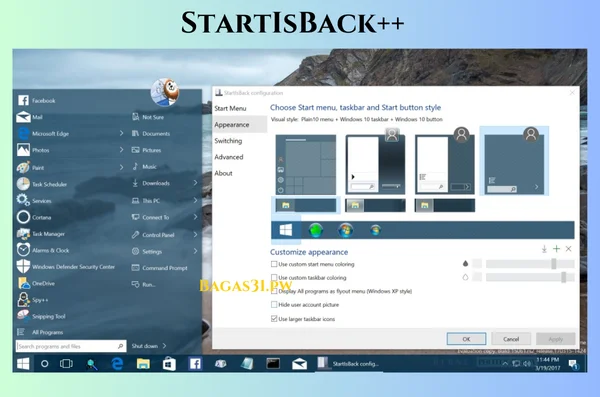This screenshot has width=600, height=397.
Task: Click the Shut down button
Action: point(145,346)
